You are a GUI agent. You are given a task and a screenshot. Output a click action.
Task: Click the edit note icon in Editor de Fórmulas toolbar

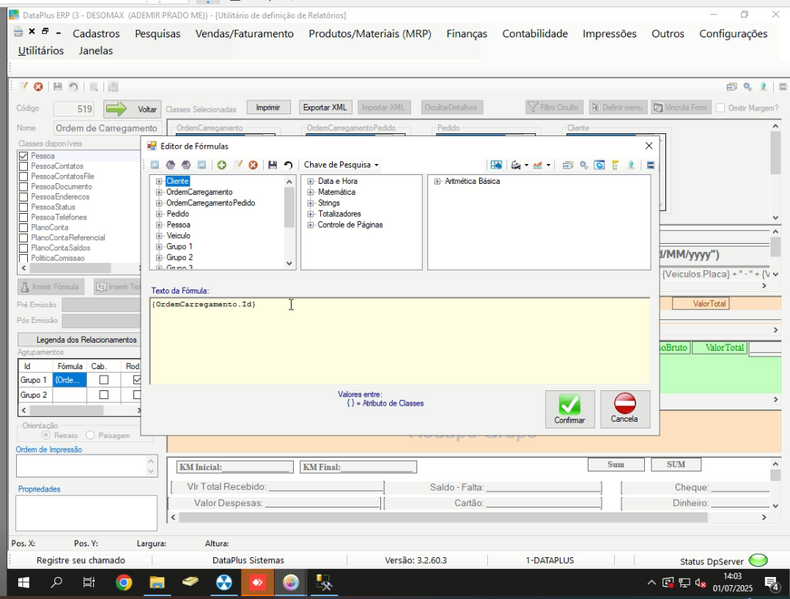238,165
